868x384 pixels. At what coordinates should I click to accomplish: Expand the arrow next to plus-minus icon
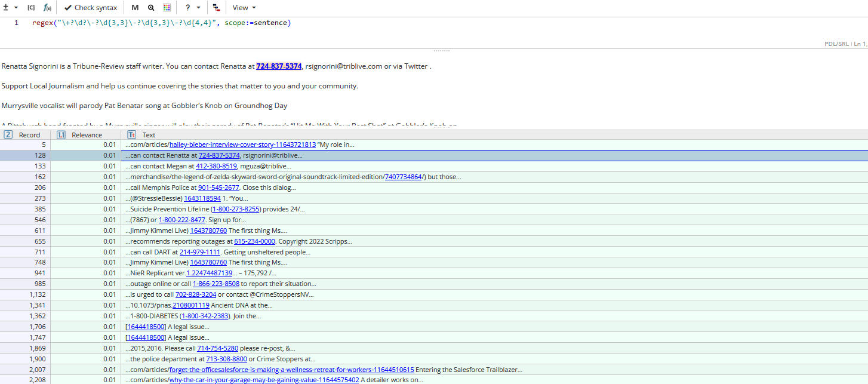coord(16,8)
